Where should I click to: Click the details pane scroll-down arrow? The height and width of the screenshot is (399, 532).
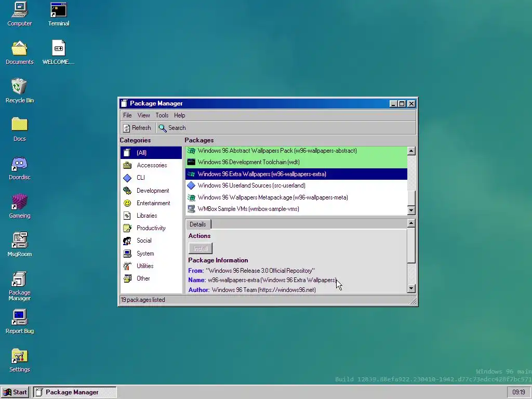411,289
